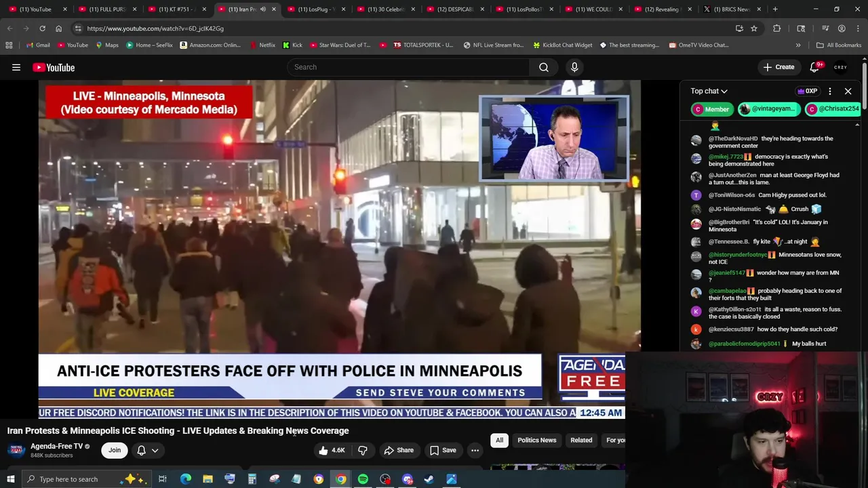868x488 pixels.
Task: Expand the Top chat dropdown
Action: tap(709, 91)
